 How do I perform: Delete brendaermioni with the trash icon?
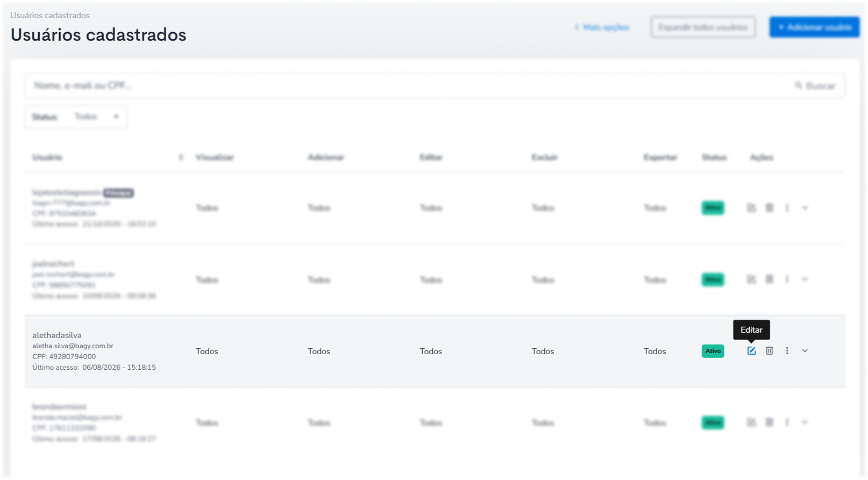(770, 422)
